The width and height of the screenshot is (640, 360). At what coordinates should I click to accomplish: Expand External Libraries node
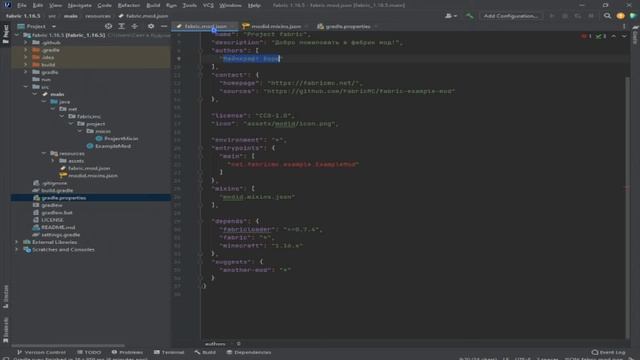[17, 242]
